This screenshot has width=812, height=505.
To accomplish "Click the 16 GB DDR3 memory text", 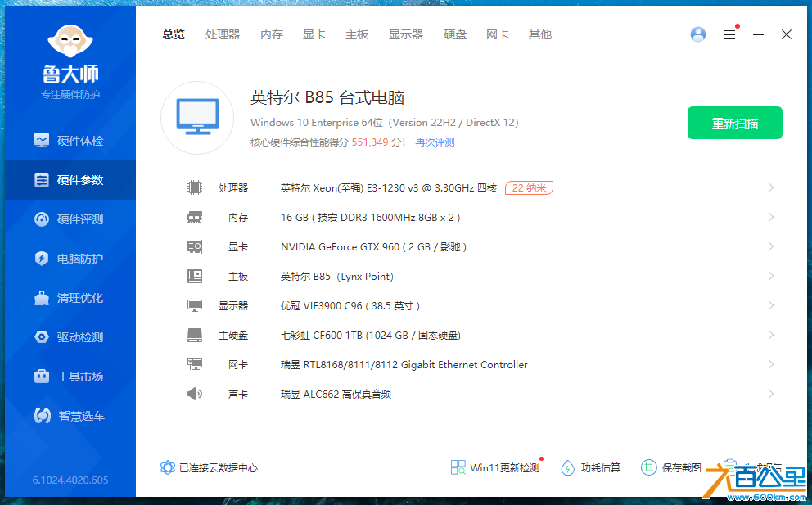I will coord(370,218).
